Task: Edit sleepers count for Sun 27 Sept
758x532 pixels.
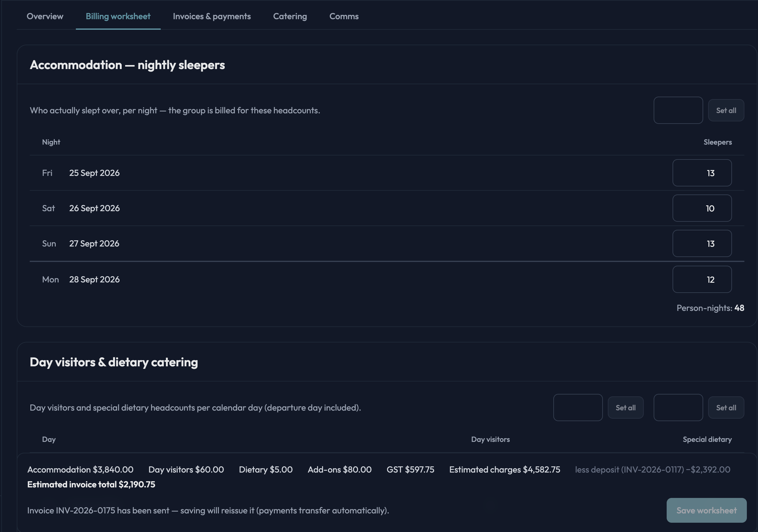Action: click(x=702, y=244)
